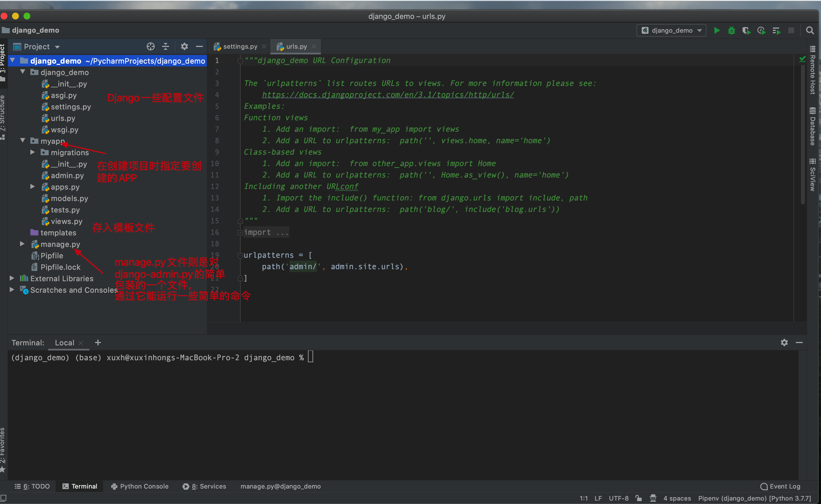
Task: Click the inspection profile icon in status bar
Action: [x=653, y=498]
